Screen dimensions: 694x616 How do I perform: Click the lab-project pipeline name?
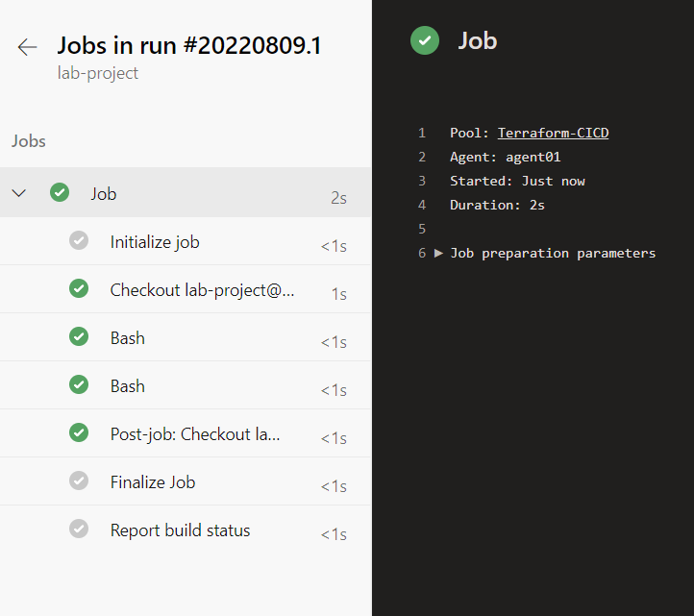[x=98, y=73]
